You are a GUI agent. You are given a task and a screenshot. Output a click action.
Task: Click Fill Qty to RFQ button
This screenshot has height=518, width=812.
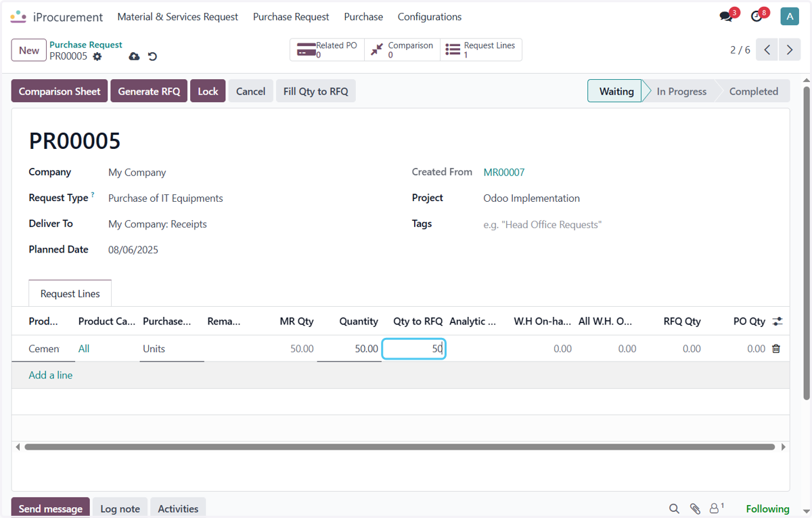click(x=315, y=91)
